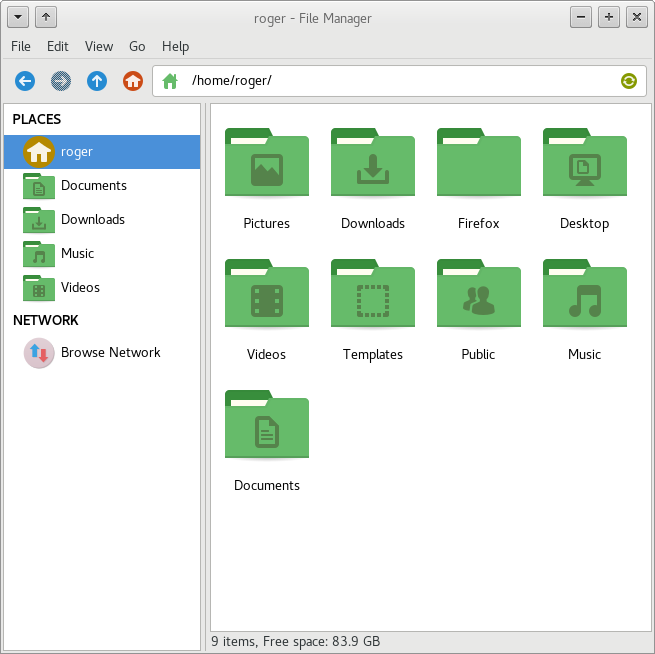Go up to the parent folder
The height and width of the screenshot is (654, 655).
(97, 81)
